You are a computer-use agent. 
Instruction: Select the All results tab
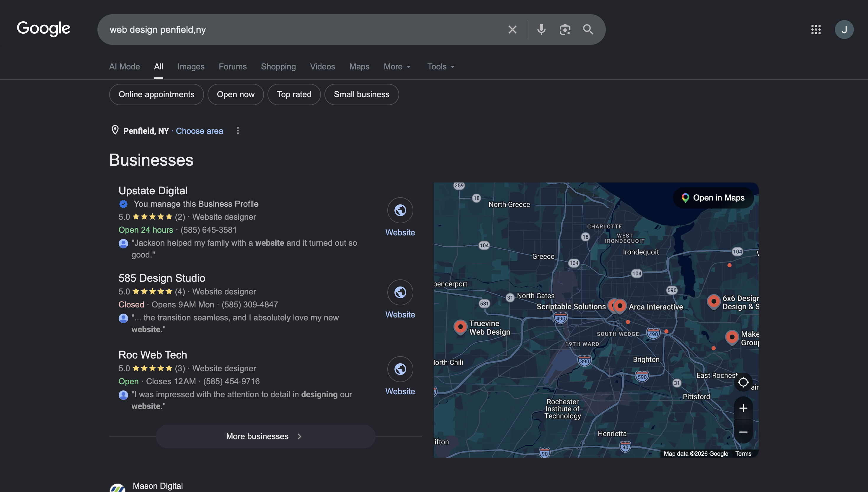coord(159,66)
